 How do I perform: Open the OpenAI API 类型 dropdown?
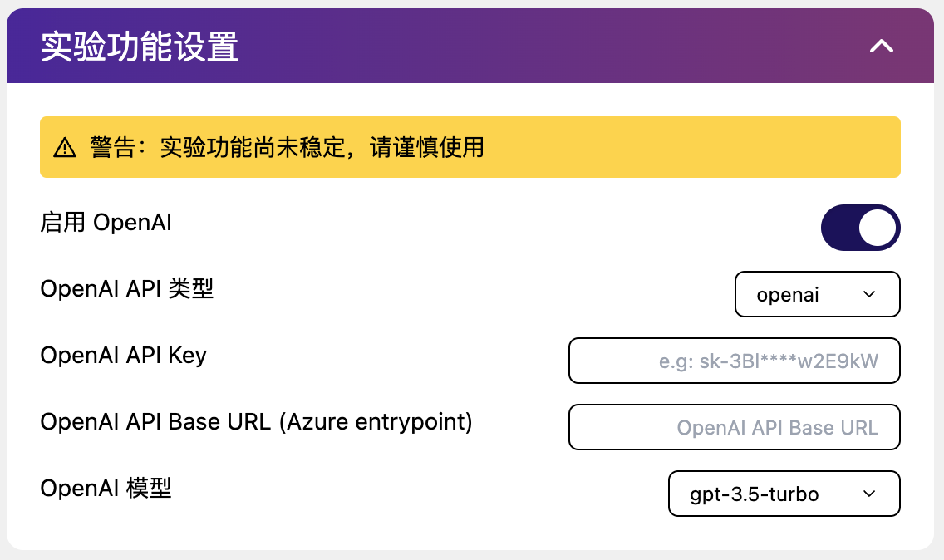coord(817,294)
